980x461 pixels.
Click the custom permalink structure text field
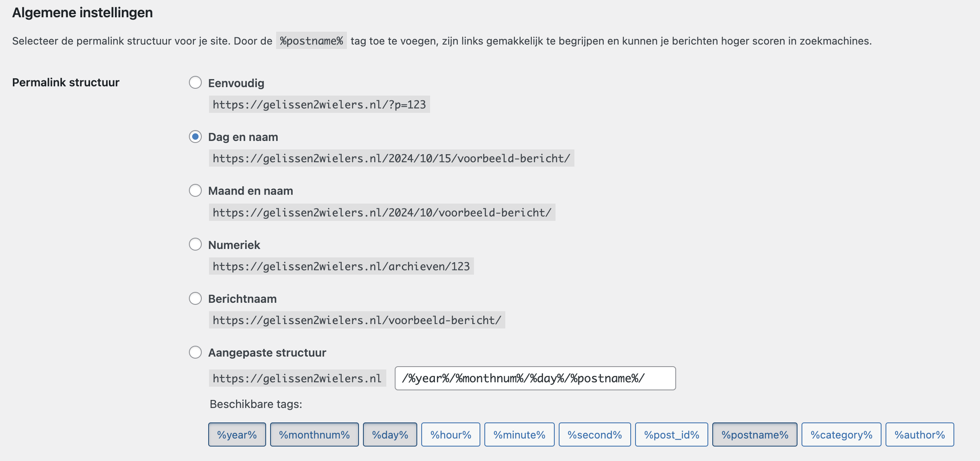535,378
